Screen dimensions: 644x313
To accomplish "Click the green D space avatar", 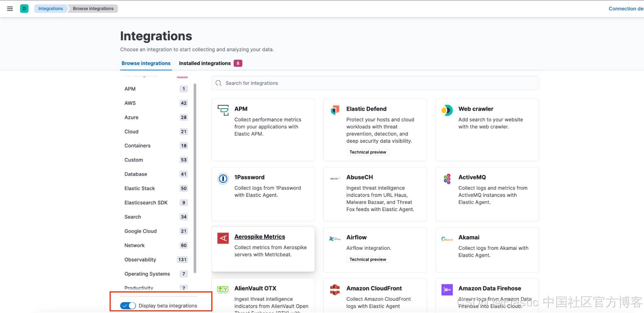I will point(24,9).
